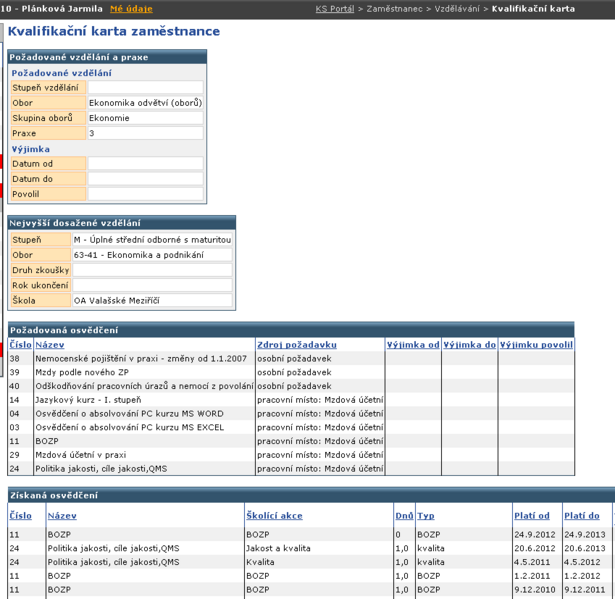Select row Nemocenské pojištění v praxi
This screenshot has width=615, height=599.
pyautogui.click(x=291, y=359)
